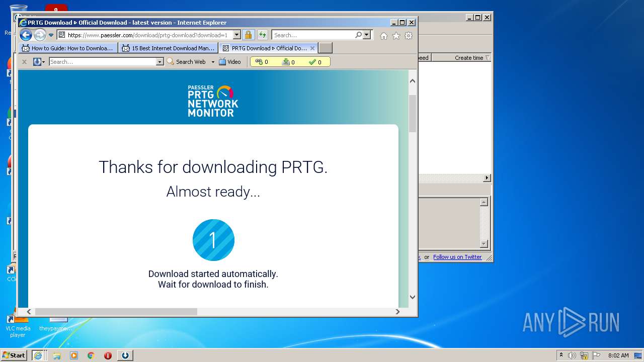Click the down arrow of the page scrollbar
This screenshot has width=644, height=362.
[413, 297]
